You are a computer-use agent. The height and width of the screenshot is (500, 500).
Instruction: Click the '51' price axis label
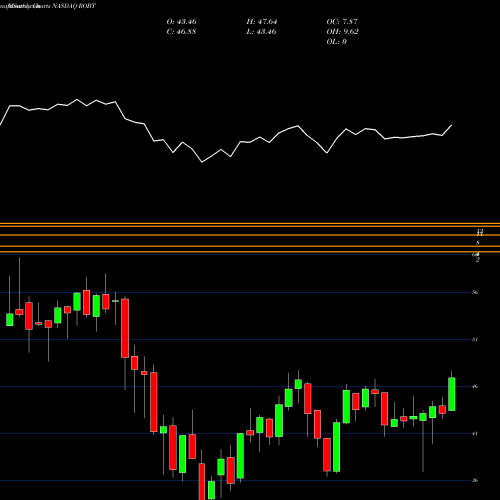pos(475,339)
